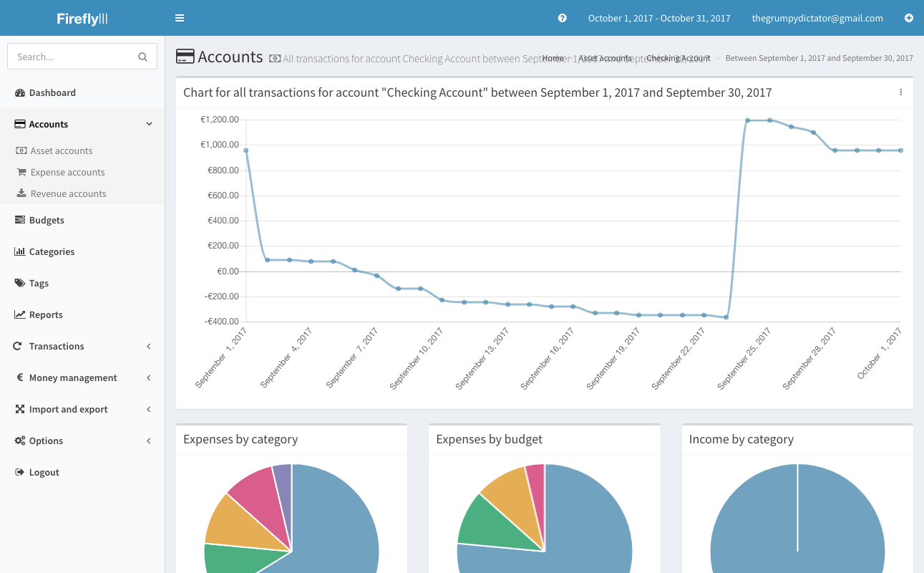Open the Expense accounts link
Viewport: 924px width, 573px height.
point(67,172)
